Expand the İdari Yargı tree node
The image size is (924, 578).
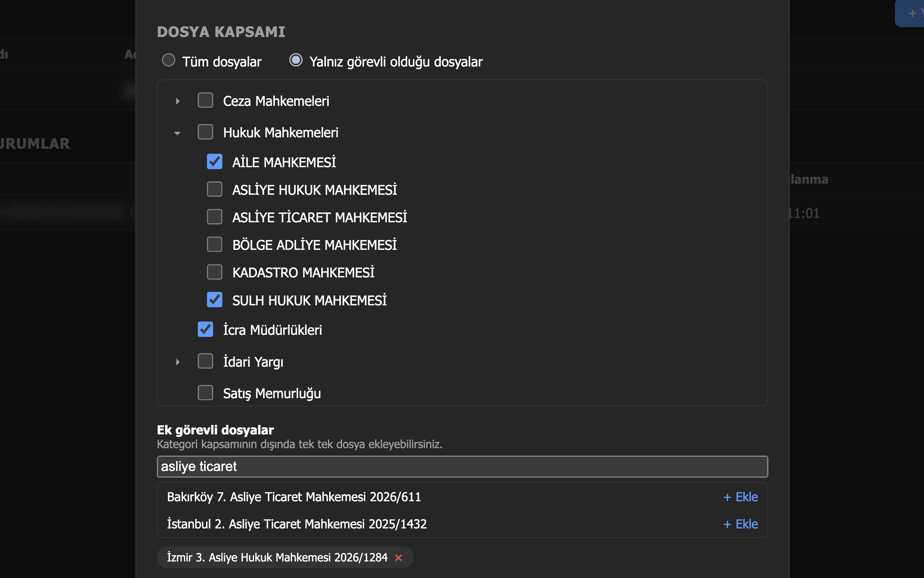(178, 362)
